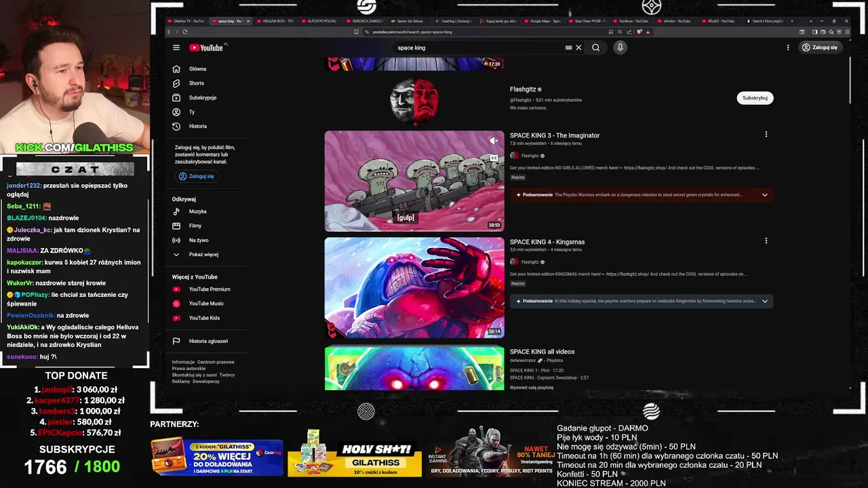Close the space king tab
The image size is (868, 488).
(x=248, y=21)
